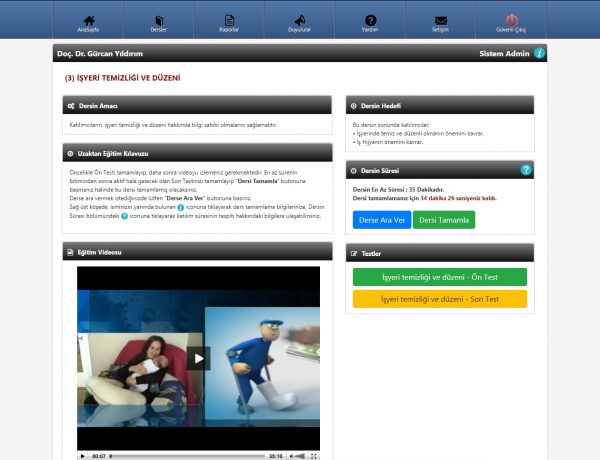Click Sistem Admin label

pos(504,54)
